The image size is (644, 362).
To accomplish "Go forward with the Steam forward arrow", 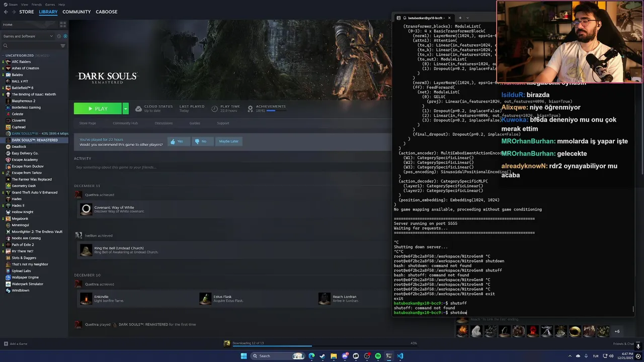I will pos(13,12).
